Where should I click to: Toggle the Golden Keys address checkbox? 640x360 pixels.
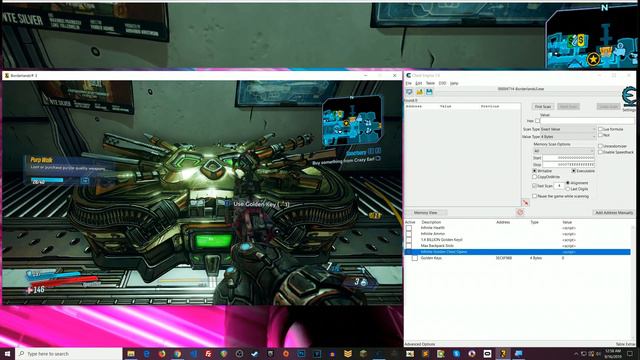(x=415, y=258)
